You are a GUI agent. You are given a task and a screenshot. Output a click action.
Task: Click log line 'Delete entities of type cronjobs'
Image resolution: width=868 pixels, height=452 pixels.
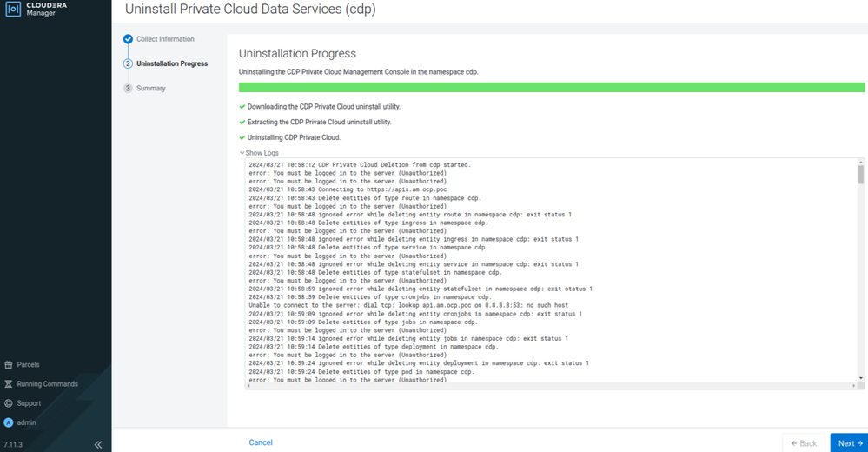(x=370, y=297)
